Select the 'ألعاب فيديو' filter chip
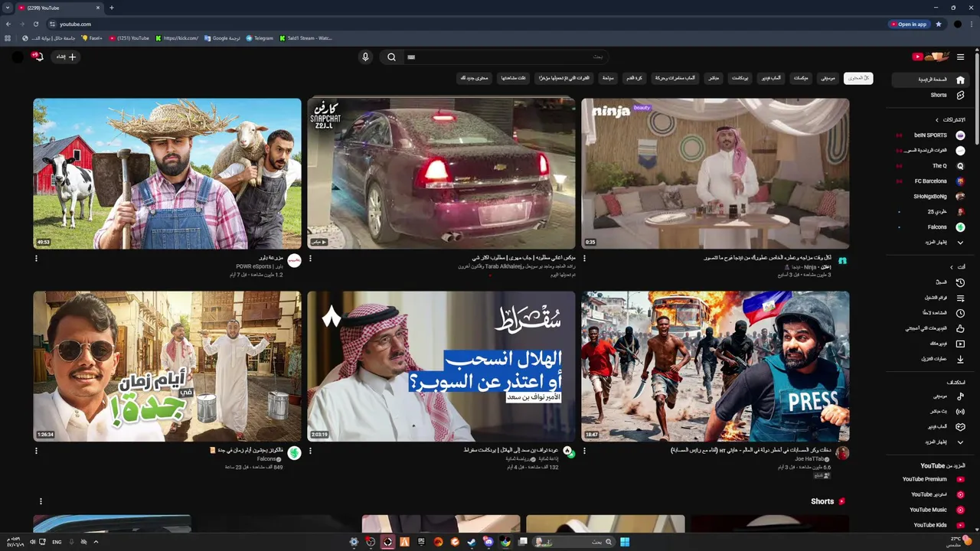 (x=770, y=78)
